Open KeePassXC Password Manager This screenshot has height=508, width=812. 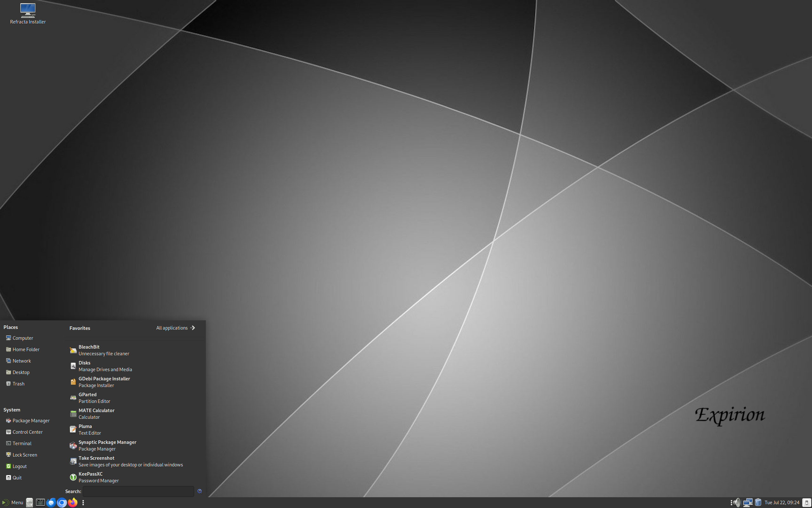point(134,477)
